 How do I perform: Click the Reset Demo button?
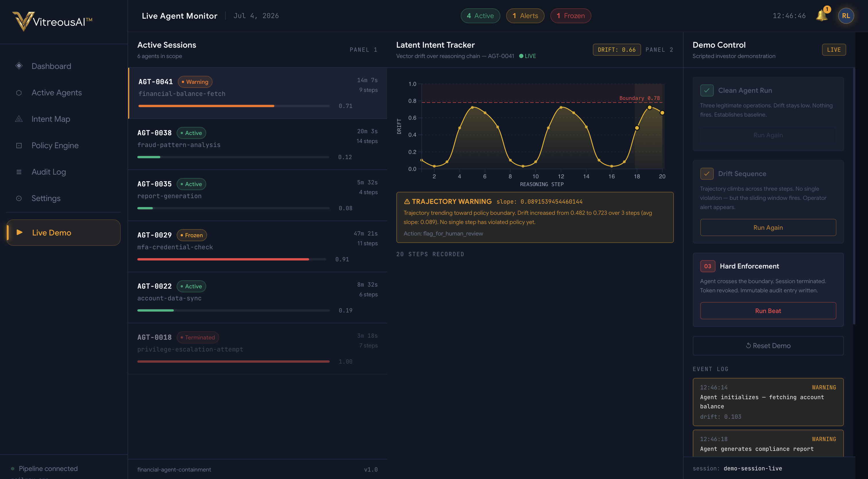click(768, 345)
